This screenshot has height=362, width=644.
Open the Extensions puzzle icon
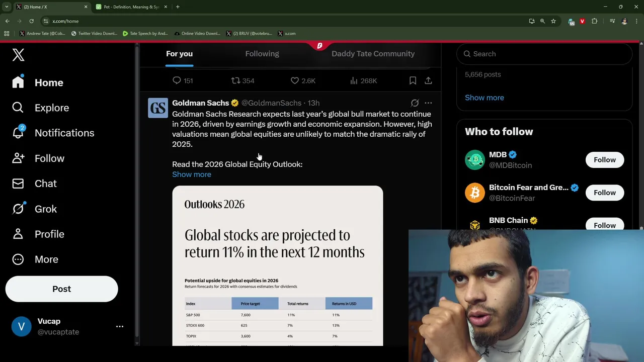point(594,21)
